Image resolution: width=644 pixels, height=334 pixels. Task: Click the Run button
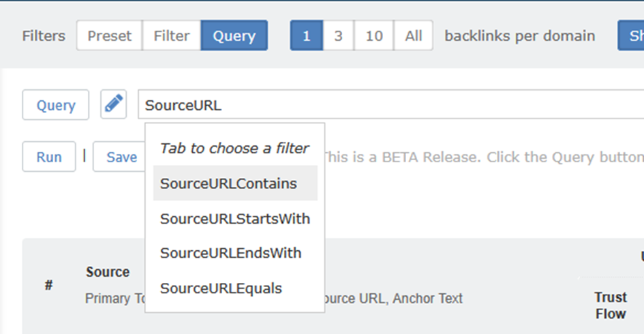pyautogui.click(x=49, y=157)
